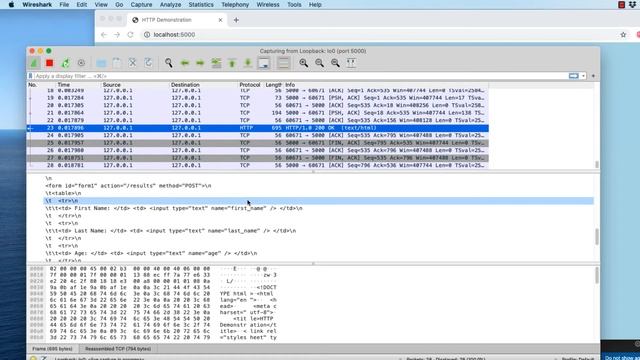Open the Go menu
Viewport: 640px width, 360px height.
pyautogui.click(x=119, y=4)
